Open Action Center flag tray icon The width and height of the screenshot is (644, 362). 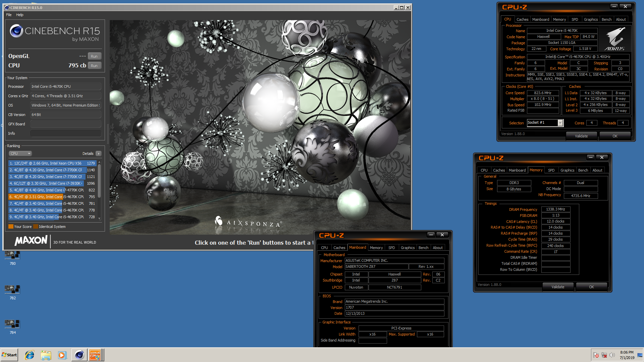[x=596, y=355]
